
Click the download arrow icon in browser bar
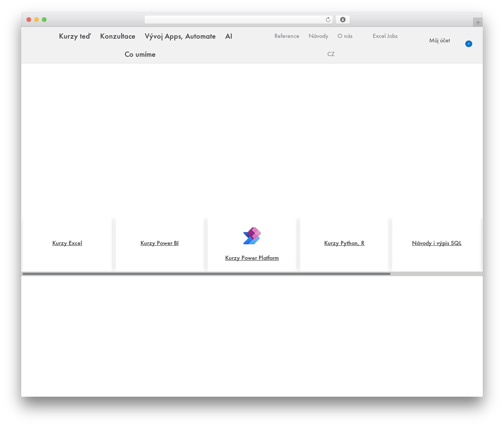pyautogui.click(x=343, y=20)
